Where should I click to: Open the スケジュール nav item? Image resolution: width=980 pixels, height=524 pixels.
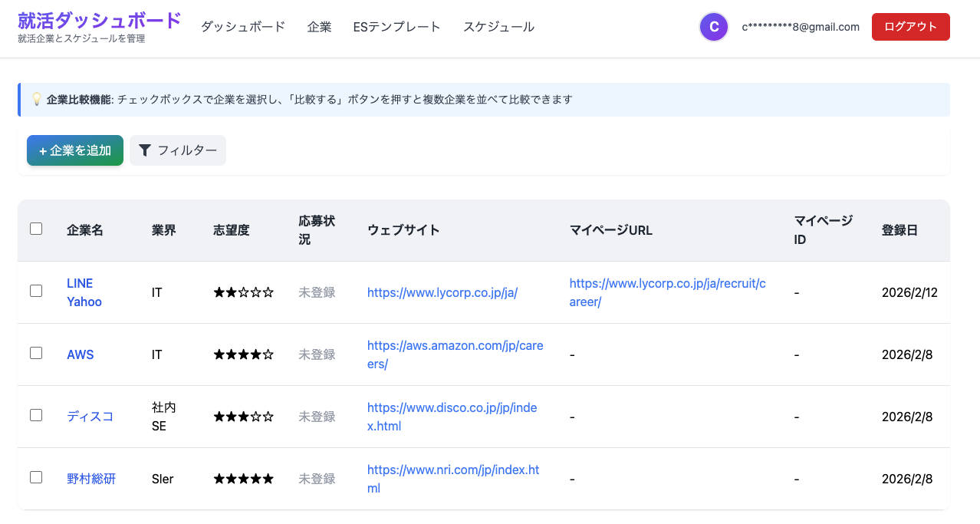click(x=498, y=27)
